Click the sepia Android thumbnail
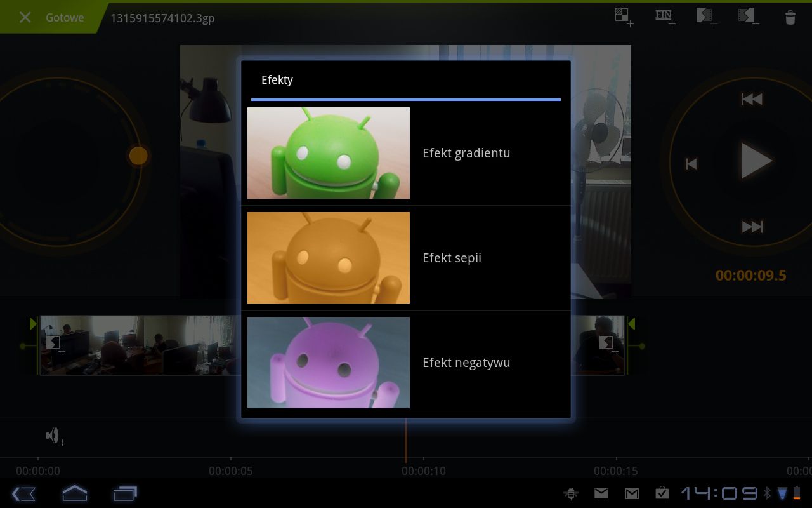The width and height of the screenshot is (812, 508). (329, 258)
